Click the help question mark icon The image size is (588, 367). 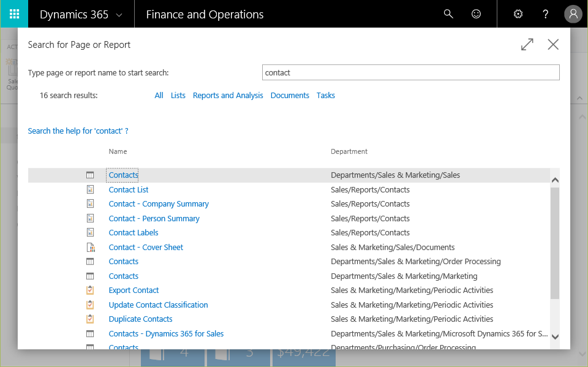pyautogui.click(x=545, y=14)
